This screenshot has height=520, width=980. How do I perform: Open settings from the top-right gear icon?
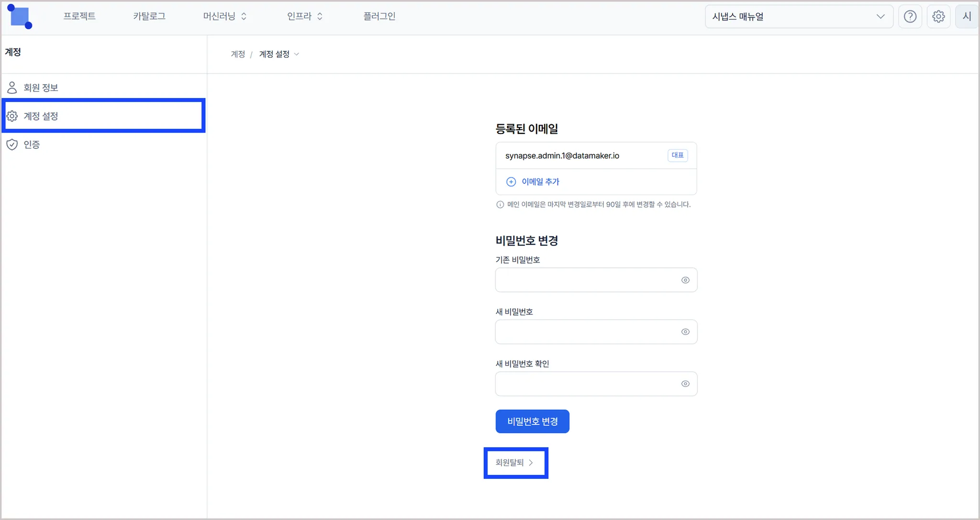pos(938,17)
